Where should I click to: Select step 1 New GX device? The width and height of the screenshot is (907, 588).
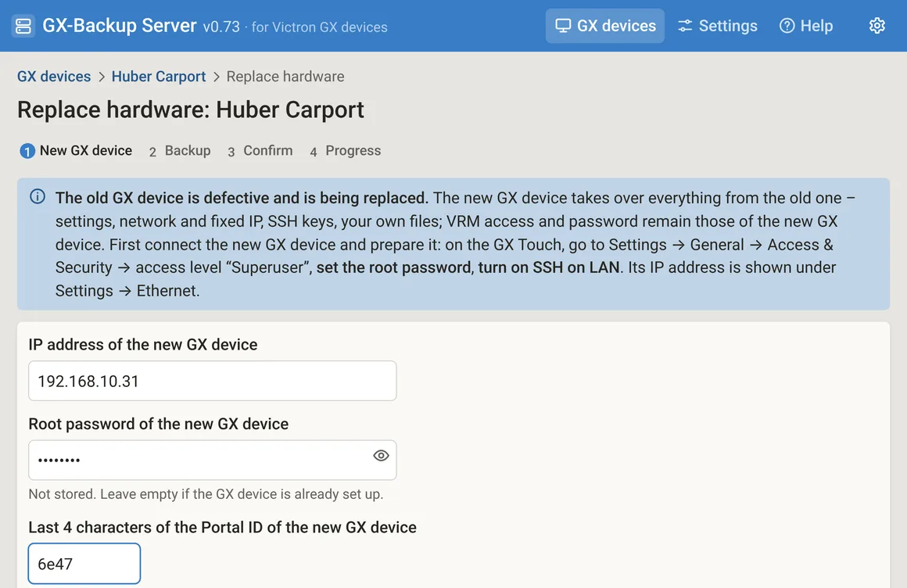[x=76, y=150]
